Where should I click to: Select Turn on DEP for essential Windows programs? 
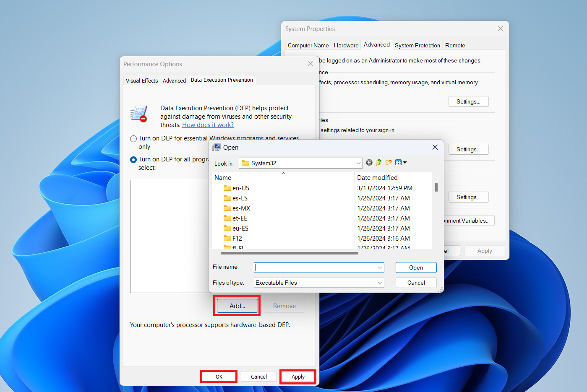133,138
